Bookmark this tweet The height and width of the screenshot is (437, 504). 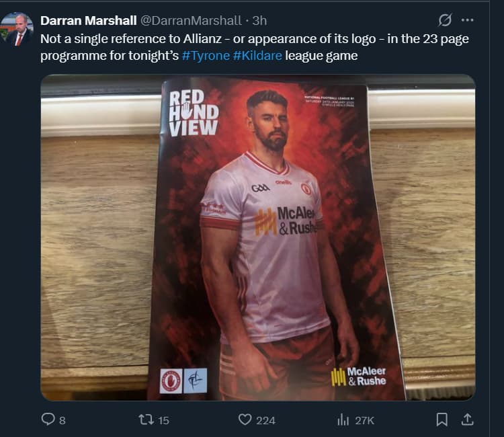click(x=442, y=420)
